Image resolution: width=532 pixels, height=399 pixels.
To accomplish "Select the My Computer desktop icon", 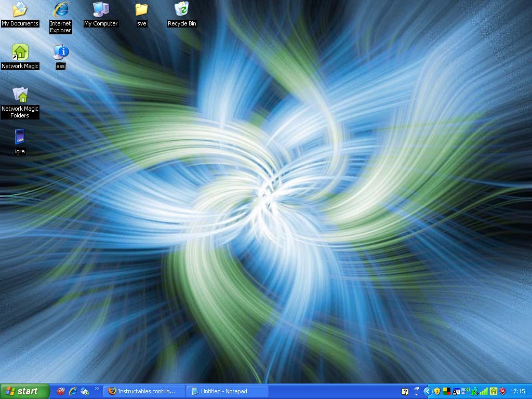I will 101,14.
